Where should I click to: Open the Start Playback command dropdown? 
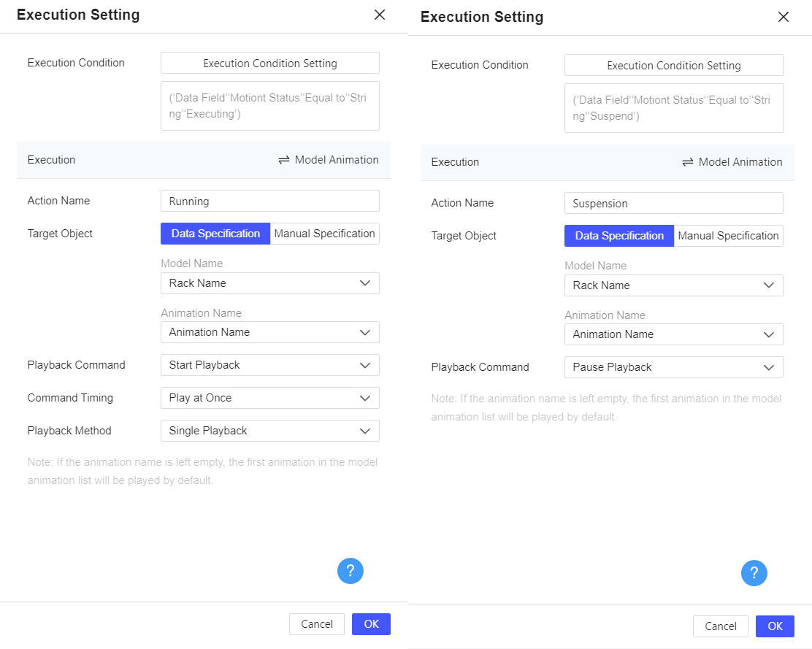click(x=270, y=365)
